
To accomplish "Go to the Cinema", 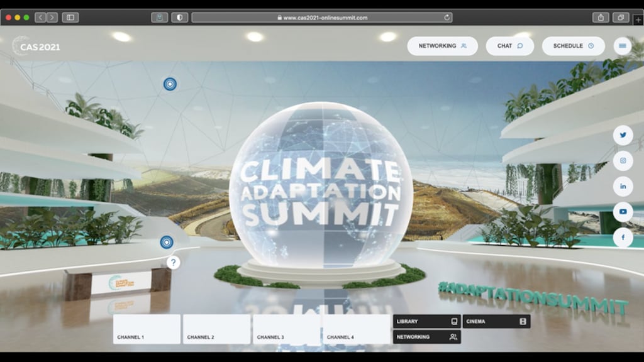I will click(x=496, y=321).
